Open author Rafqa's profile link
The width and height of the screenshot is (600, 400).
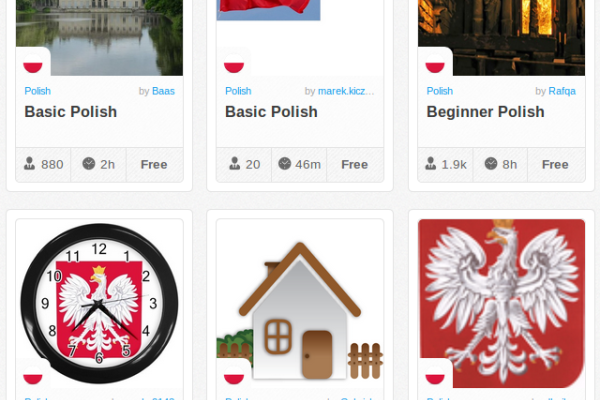coord(562,91)
